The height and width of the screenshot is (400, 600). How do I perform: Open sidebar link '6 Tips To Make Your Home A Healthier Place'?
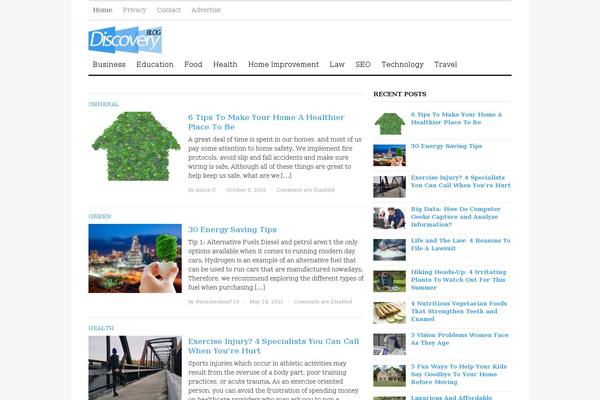456,118
